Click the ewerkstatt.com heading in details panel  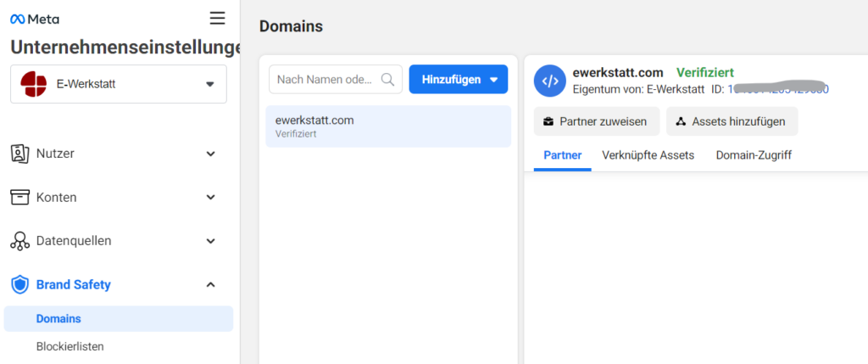pyautogui.click(x=618, y=73)
